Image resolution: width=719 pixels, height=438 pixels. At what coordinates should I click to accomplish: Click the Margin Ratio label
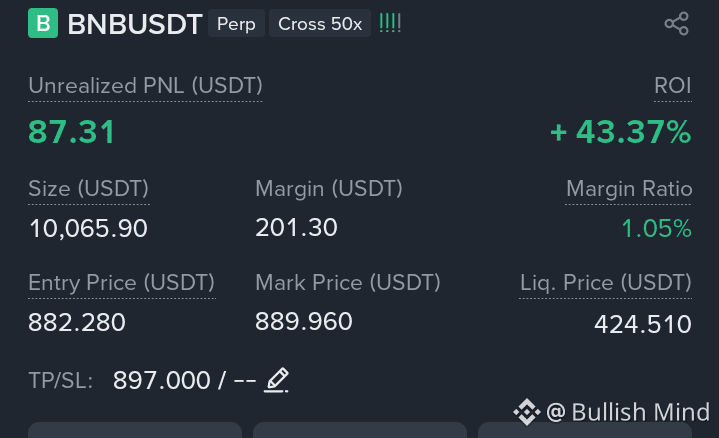pos(629,189)
